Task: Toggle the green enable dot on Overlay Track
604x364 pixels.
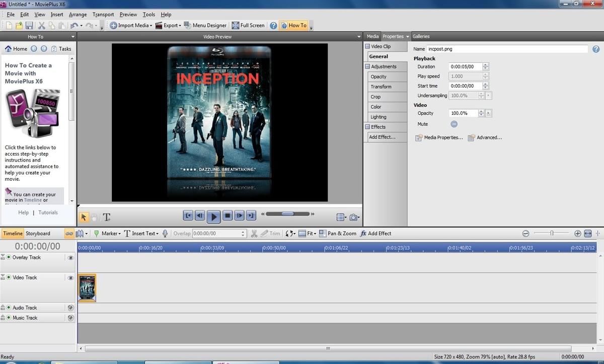Action: pyautogui.click(x=9, y=257)
